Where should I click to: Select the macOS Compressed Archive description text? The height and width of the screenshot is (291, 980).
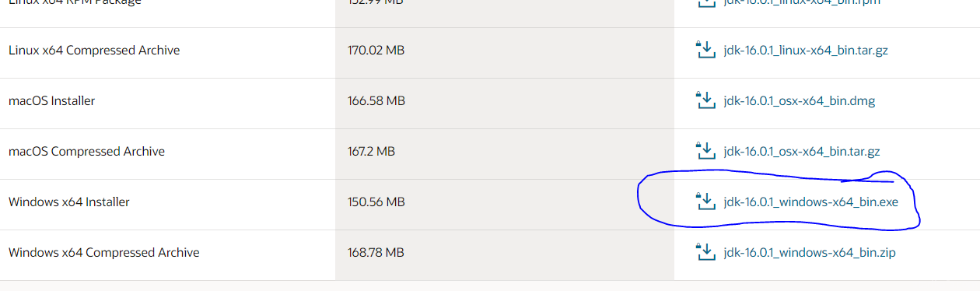[86, 152]
